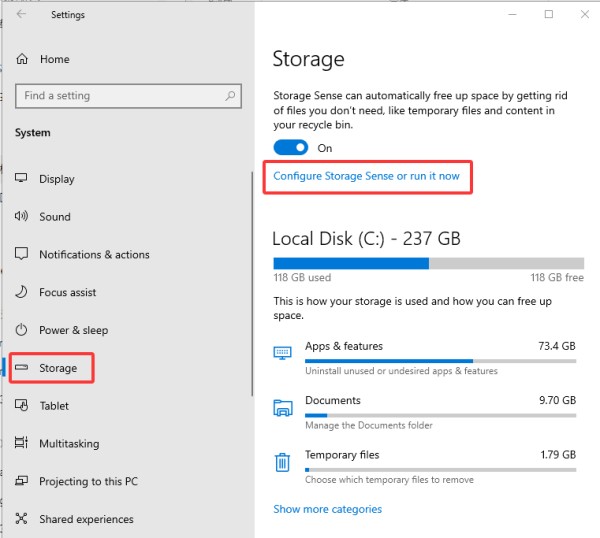Open Apps & features storage category
This screenshot has height=538, width=600.
(425, 358)
